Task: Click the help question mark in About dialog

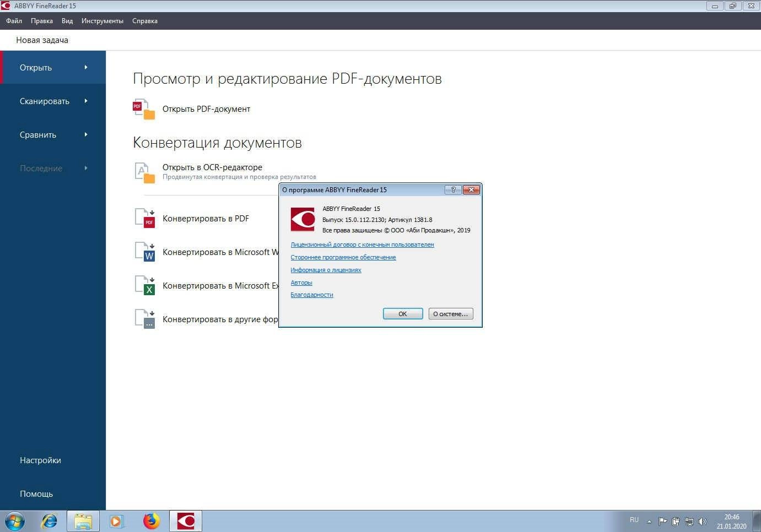Action: pos(453,189)
